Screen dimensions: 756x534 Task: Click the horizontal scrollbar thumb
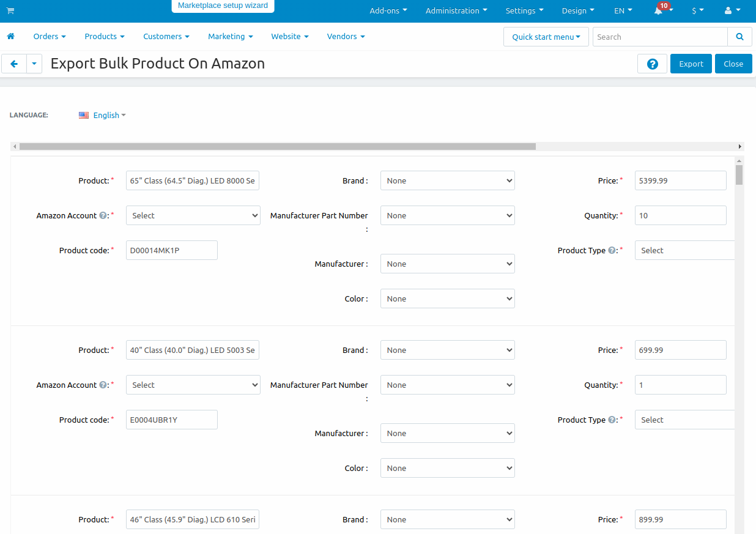tap(278, 147)
